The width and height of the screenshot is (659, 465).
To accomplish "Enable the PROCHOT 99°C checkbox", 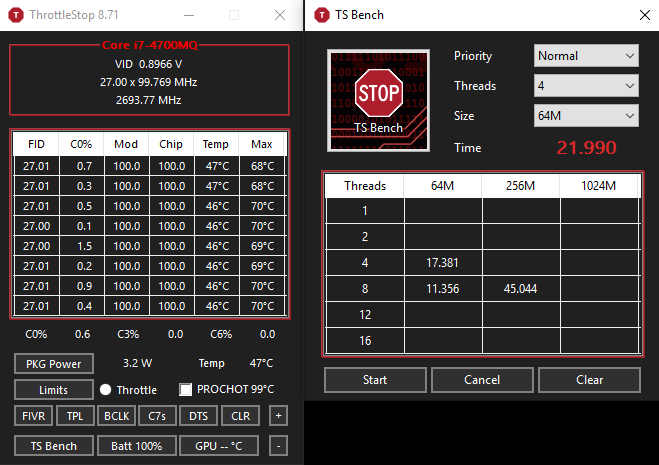I will [185, 389].
